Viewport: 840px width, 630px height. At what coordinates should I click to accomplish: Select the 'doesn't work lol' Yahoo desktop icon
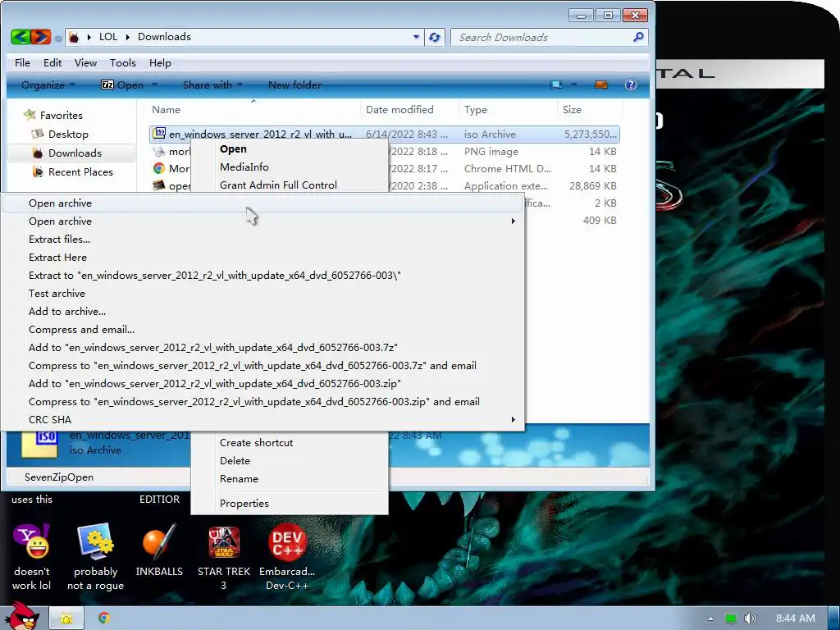[x=31, y=557]
